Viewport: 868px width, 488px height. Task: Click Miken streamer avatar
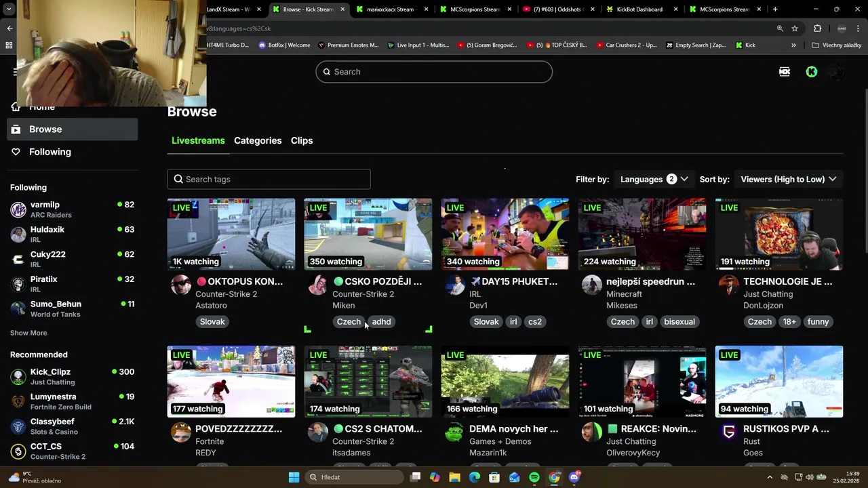[x=318, y=285]
